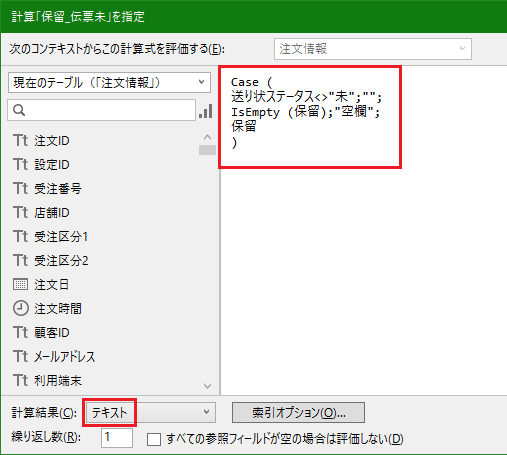507x455 pixels.
Task: Expand the 注文情報 context dropdown
Action: [x=373, y=49]
